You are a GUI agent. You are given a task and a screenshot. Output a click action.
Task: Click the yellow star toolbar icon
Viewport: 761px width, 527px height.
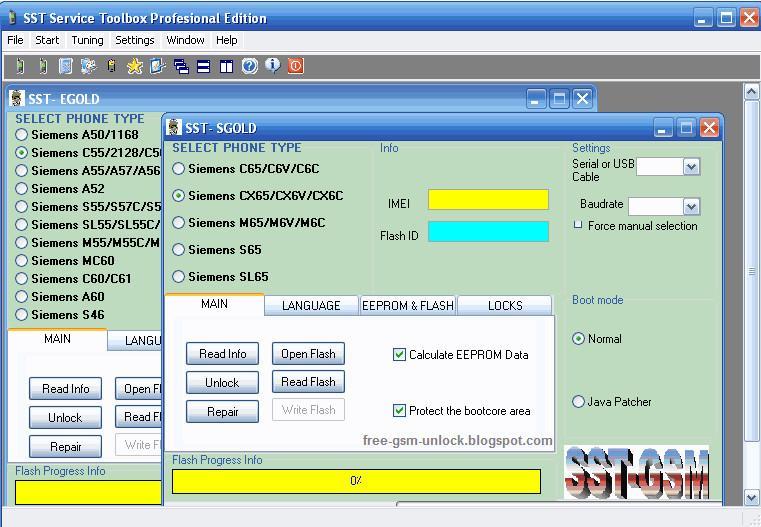pyautogui.click(x=134, y=66)
